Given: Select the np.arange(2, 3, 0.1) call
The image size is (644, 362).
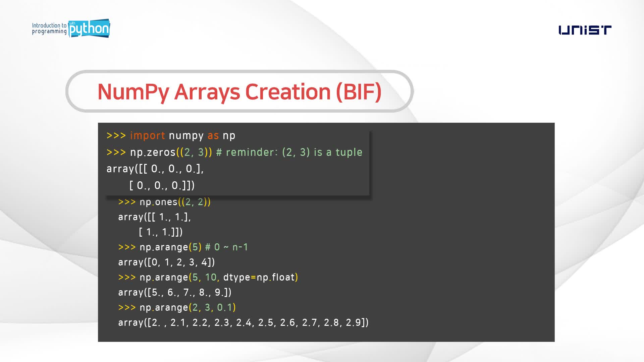Looking at the screenshot, I should 177,307.
